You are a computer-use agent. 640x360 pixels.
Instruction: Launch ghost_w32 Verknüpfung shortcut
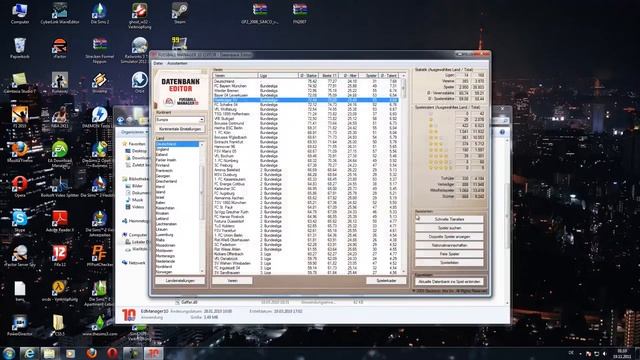coord(140,16)
